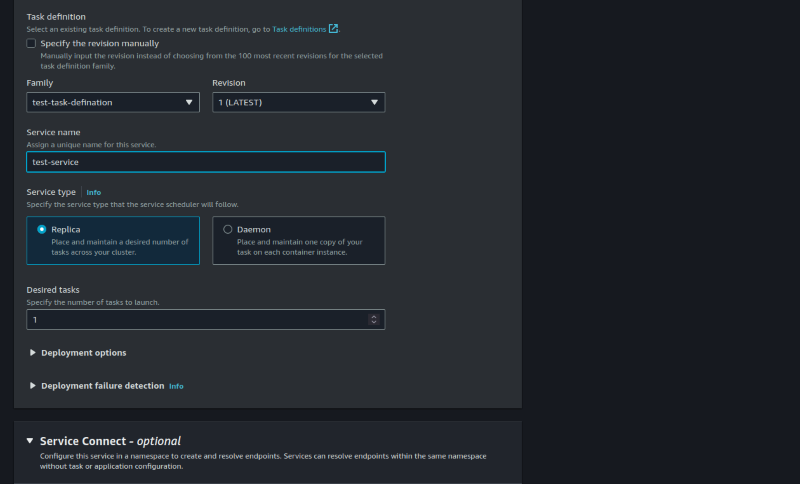Viewport: 800px width, 484px height.
Task: Select the Replica service type radio button
Action: (x=42, y=229)
